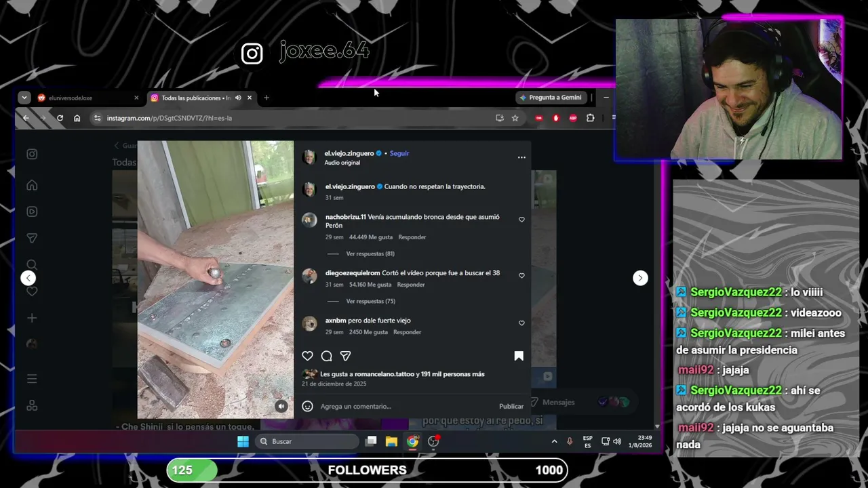This screenshot has height=488, width=868.
Task: Focus the Agrega un comentario field
Action: [407, 406]
